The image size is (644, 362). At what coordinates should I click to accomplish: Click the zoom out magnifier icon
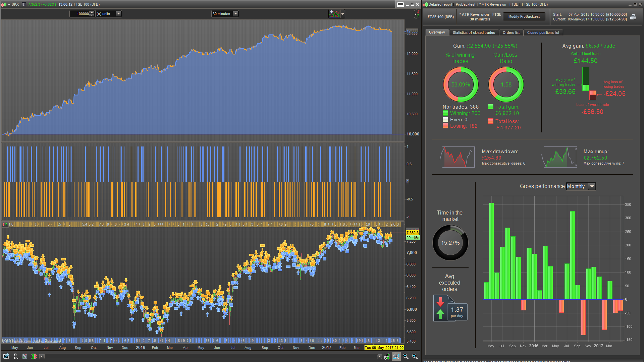pos(406,356)
